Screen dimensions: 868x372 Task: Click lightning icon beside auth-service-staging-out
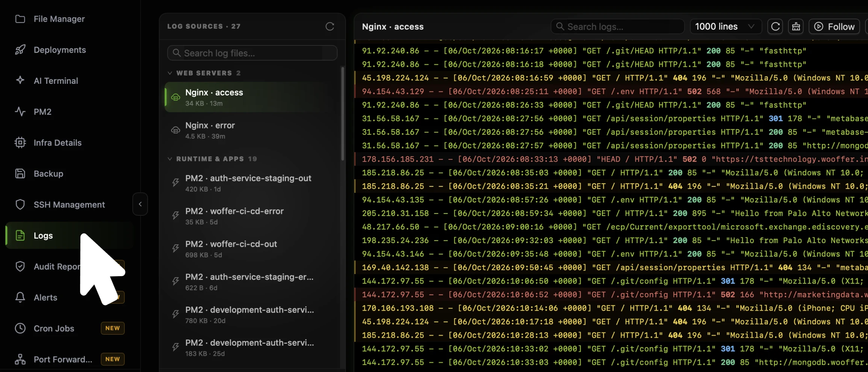pyautogui.click(x=175, y=183)
